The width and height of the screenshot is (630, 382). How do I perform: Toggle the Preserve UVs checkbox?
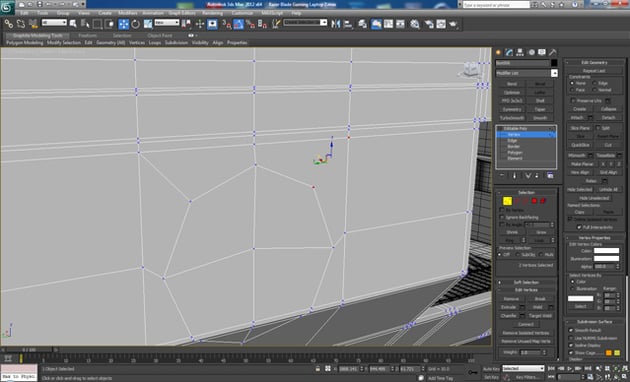[573, 100]
